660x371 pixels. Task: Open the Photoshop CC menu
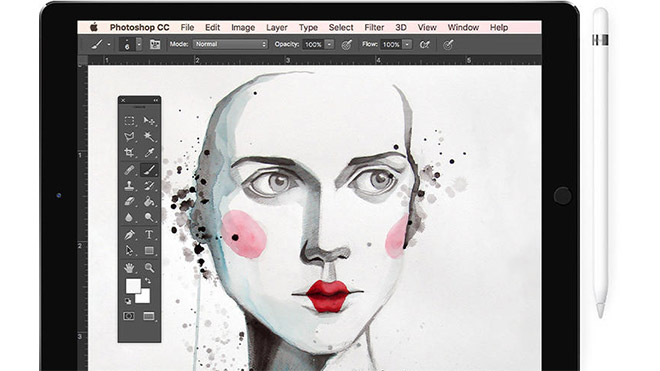139,27
